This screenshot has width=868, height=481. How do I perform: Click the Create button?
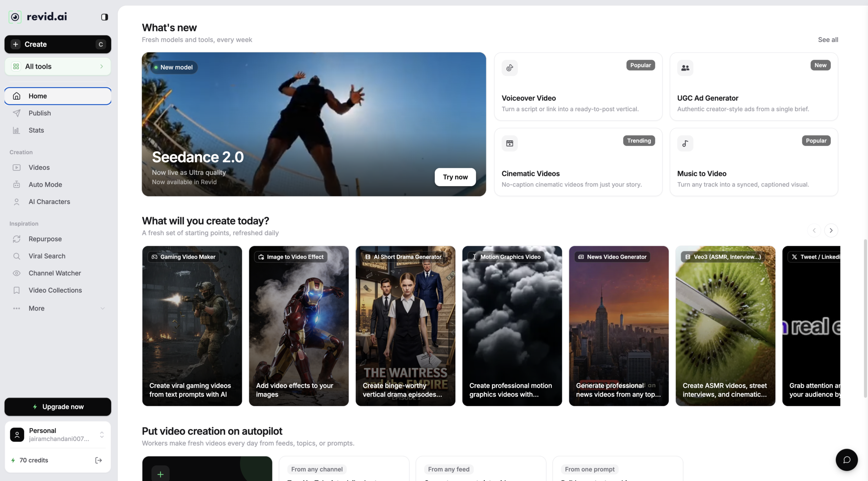pos(58,44)
